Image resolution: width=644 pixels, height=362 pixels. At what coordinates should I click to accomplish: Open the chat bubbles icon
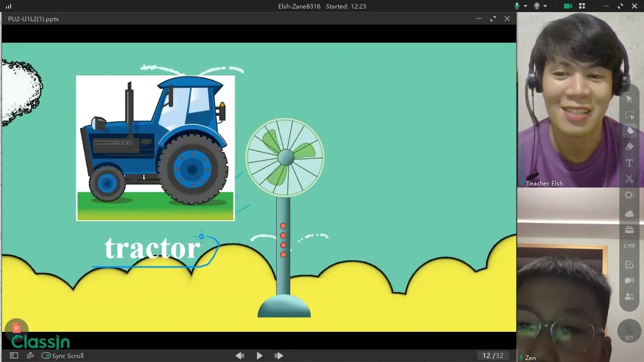pos(629,281)
